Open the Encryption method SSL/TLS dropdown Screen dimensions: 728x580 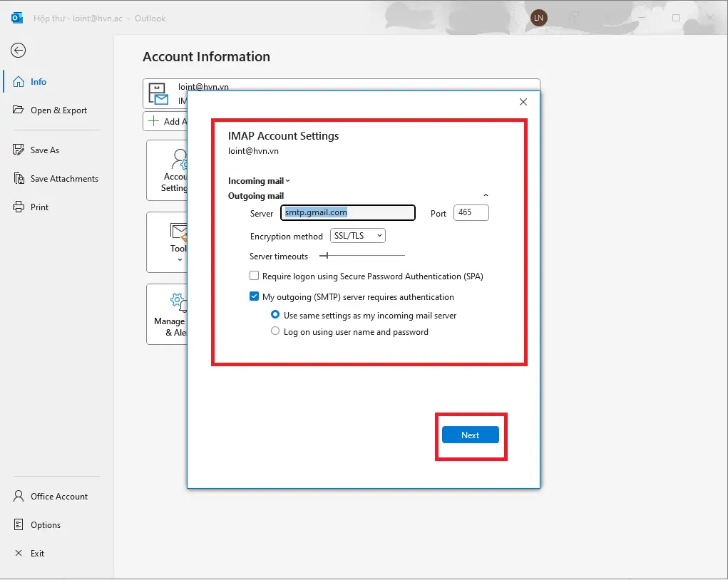[357, 236]
